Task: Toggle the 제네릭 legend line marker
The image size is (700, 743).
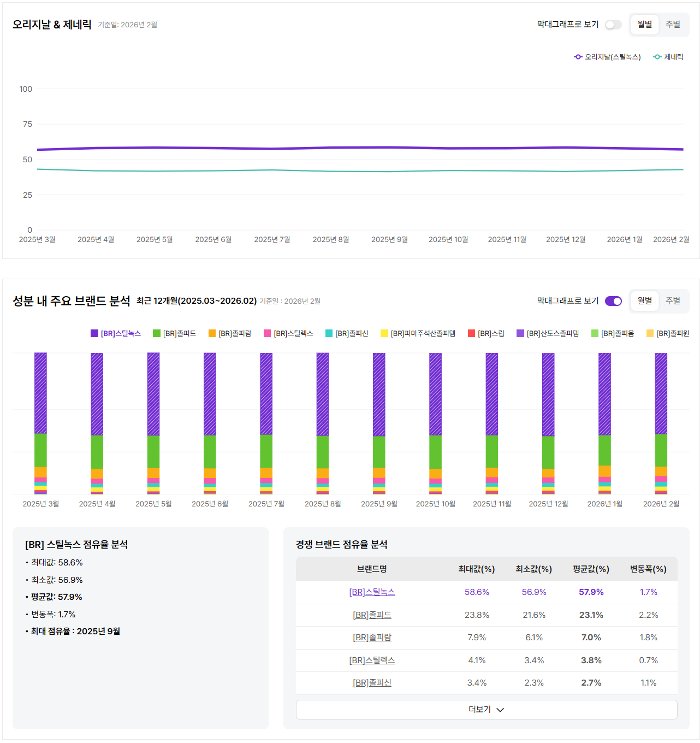Action: coord(657,57)
